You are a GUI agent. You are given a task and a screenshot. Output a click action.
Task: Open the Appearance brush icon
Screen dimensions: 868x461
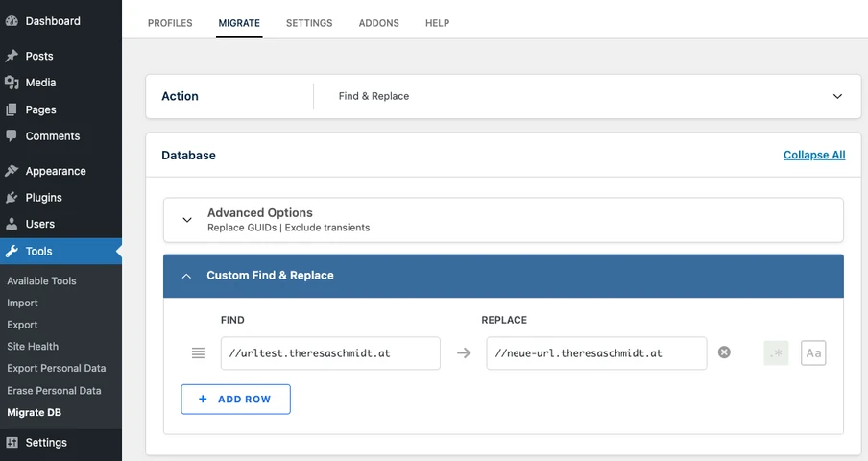12,171
